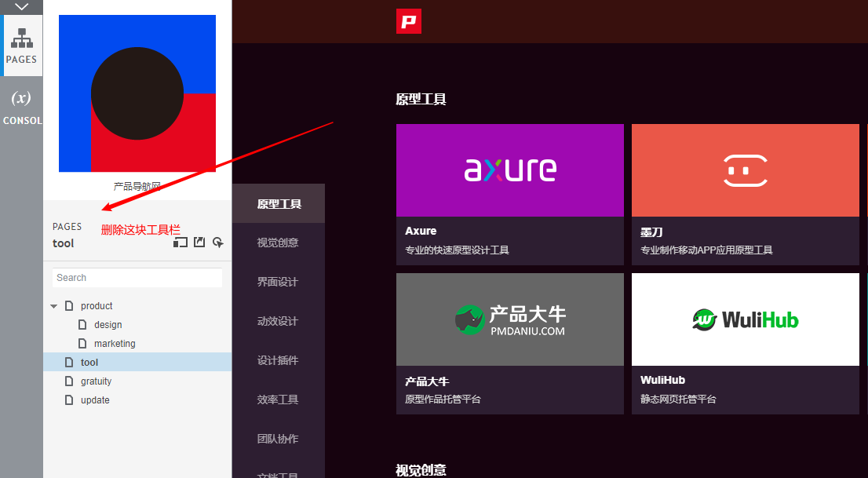Open the product page in tree
Image resolution: width=868 pixels, height=478 pixels.
pos(97,306)
